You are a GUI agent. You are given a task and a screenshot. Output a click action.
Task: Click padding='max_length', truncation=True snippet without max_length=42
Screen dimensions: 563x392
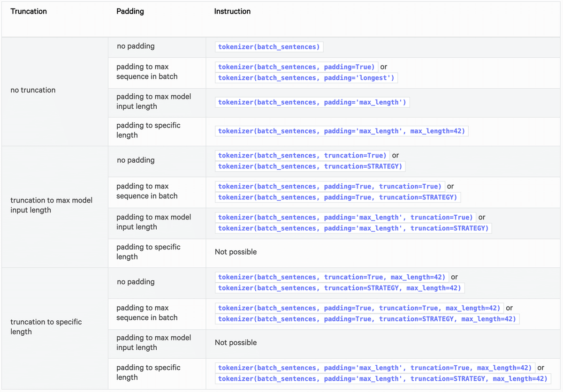pos(345,218)
